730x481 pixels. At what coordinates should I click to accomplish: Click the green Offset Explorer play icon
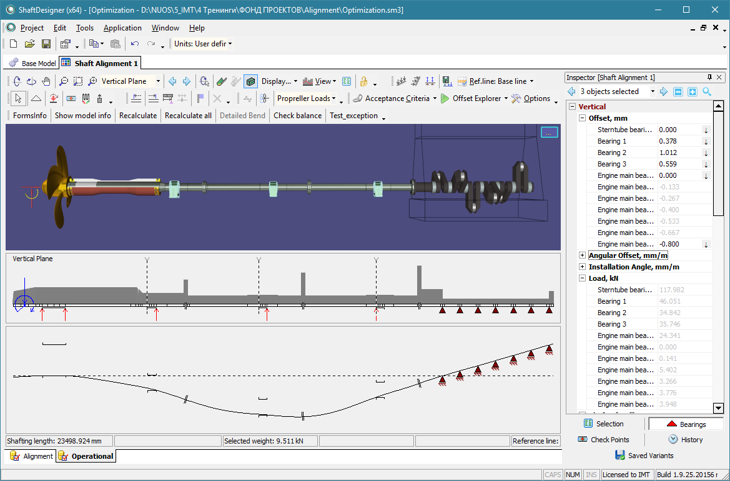pos(445,99)
